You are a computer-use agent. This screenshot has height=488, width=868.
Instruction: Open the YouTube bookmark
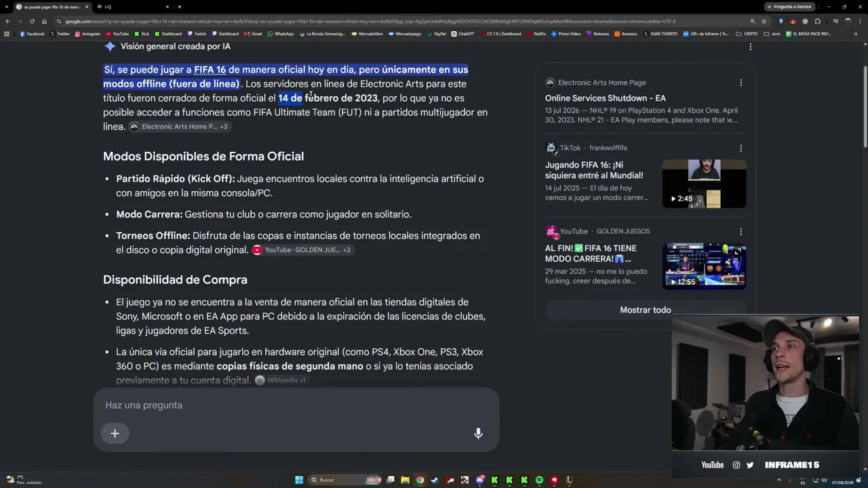pos(117,34)
